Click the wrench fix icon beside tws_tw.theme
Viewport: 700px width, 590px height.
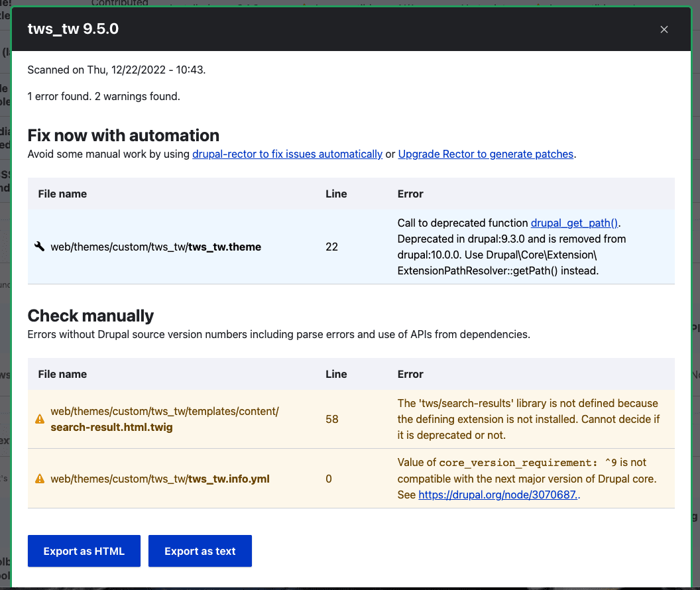(39, 245)
